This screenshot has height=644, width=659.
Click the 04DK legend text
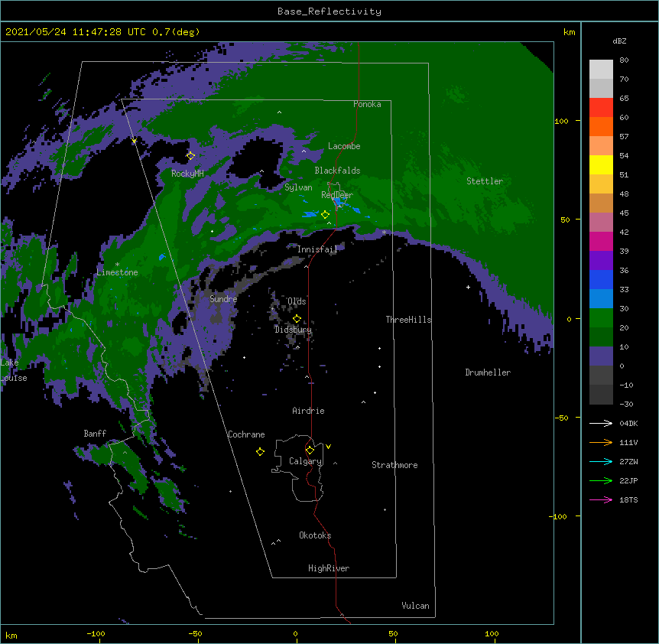628,423
